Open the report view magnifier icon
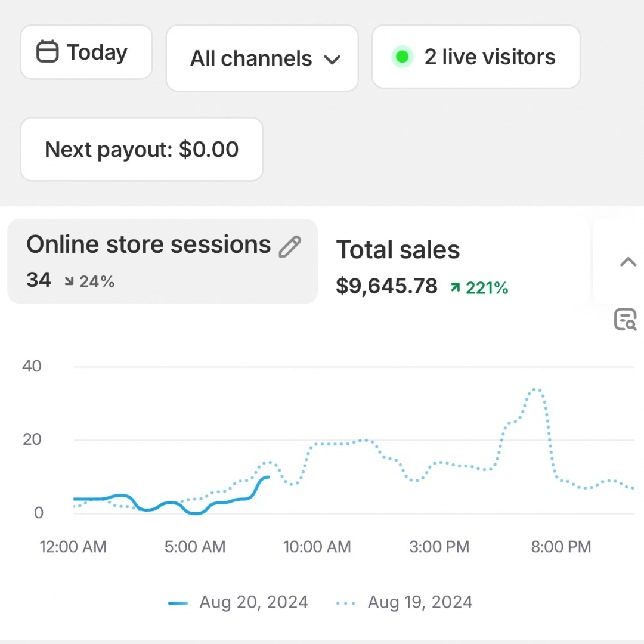The width and height of the screenshot is (644, 644). pyautogui.click(x=625, y=320)
